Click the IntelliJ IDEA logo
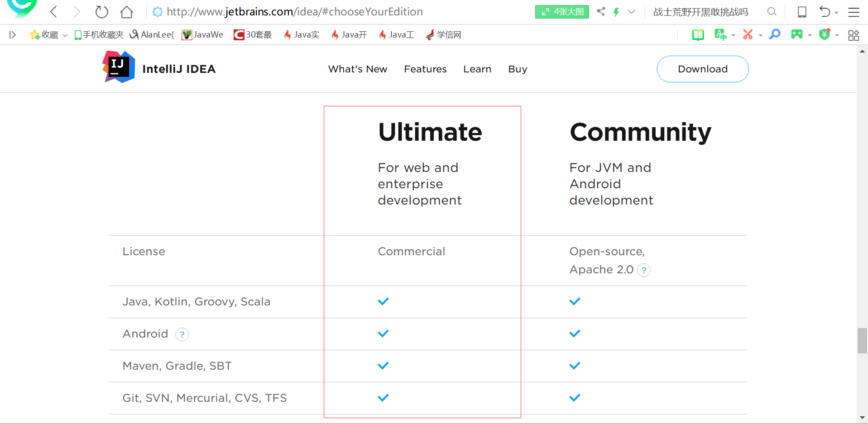Screen dimensions: 868x424 click(119, 67)
